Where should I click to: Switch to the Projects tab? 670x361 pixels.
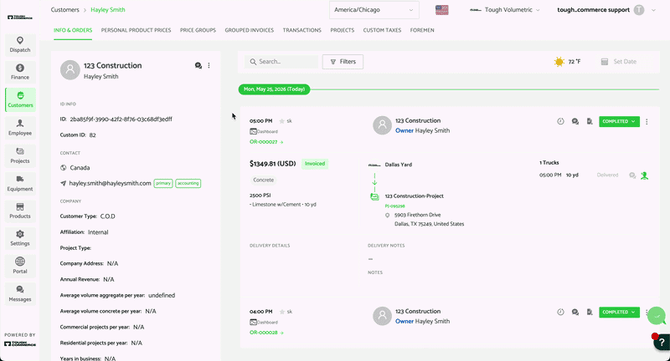click(342, 30)
